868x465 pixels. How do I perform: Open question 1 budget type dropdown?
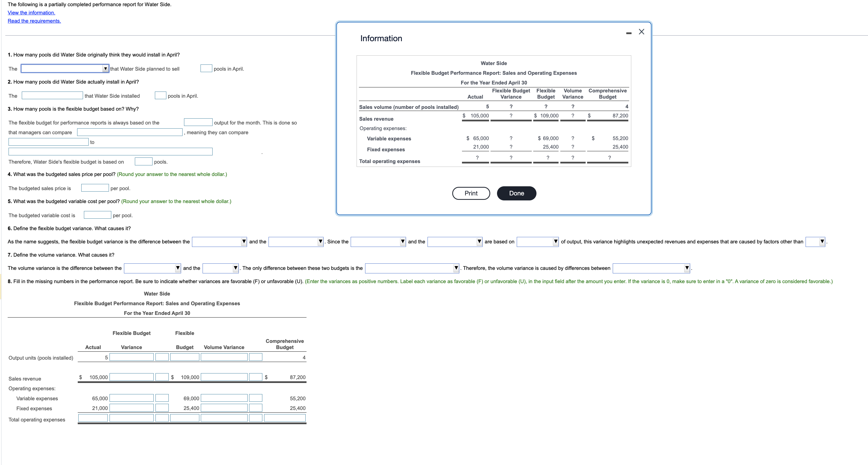click(x=65, y=69)
